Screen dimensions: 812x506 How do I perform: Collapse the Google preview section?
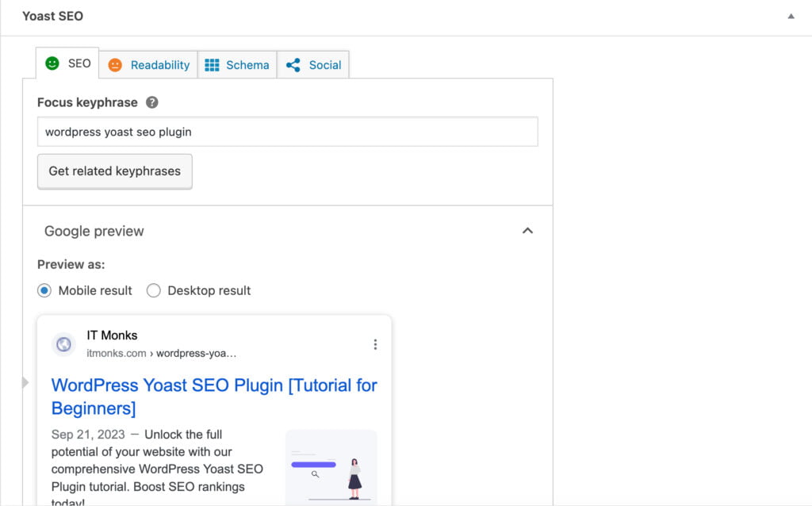pos(527,231)
